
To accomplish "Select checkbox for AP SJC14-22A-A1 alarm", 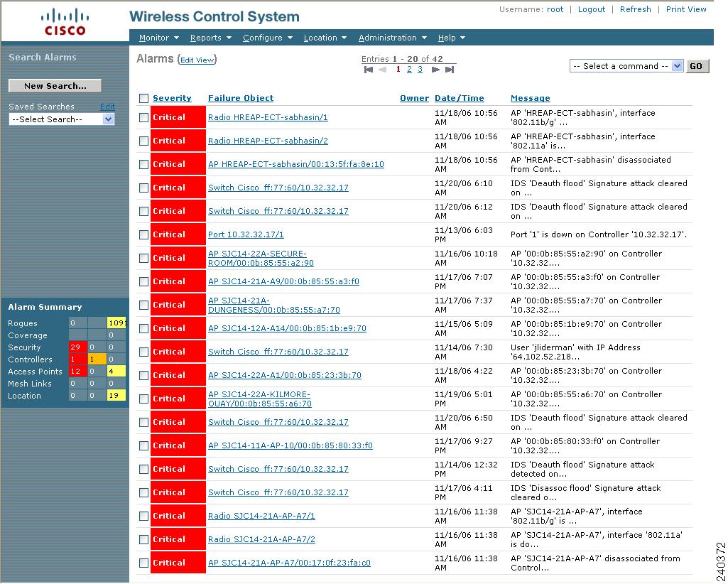I will [144, 375].
